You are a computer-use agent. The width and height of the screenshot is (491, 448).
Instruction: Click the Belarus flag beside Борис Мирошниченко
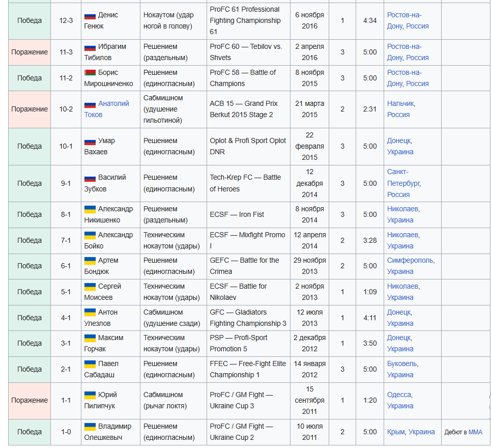pos(90,73)
